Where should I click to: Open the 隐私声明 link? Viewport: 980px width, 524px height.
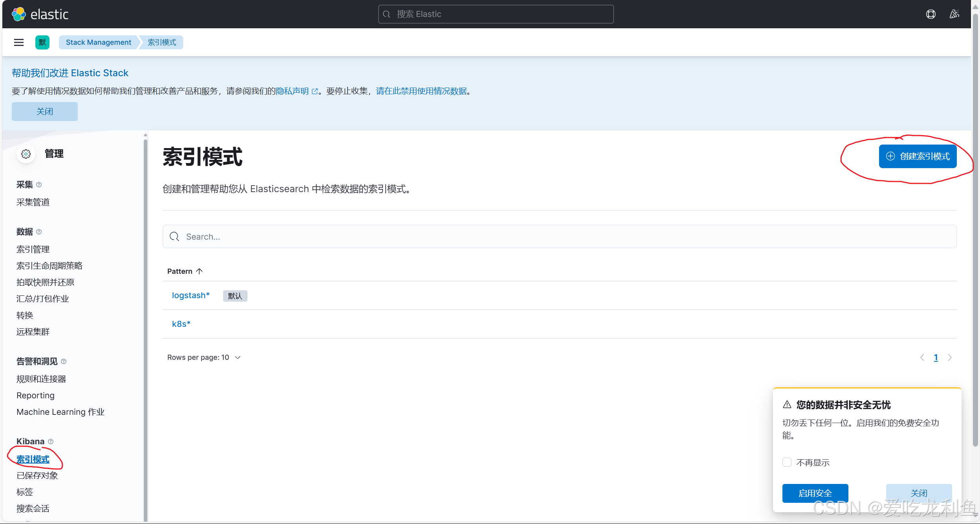[x=292, y=91]
